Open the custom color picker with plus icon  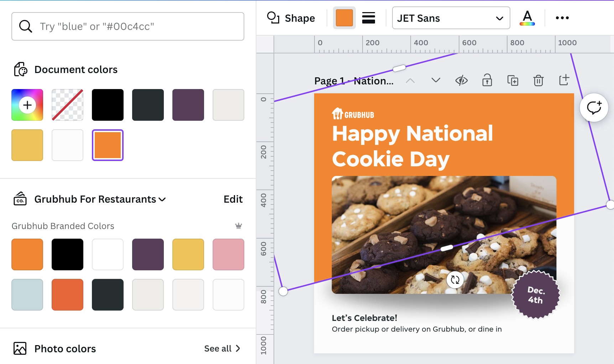tap(27, 105)
